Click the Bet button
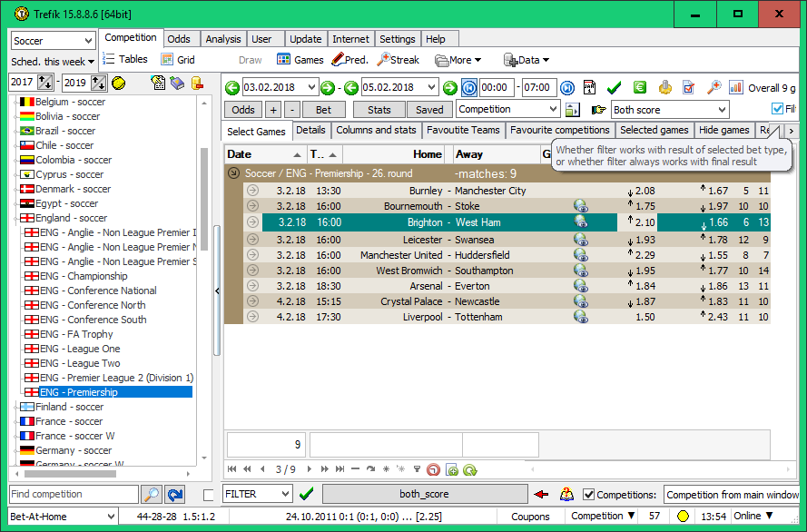Screen dimensions: 807x532 [x=323, y=110]
